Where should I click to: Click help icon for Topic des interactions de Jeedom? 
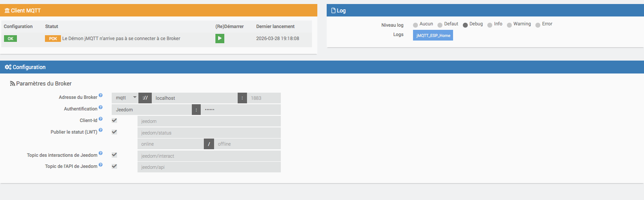click(101, 154)
